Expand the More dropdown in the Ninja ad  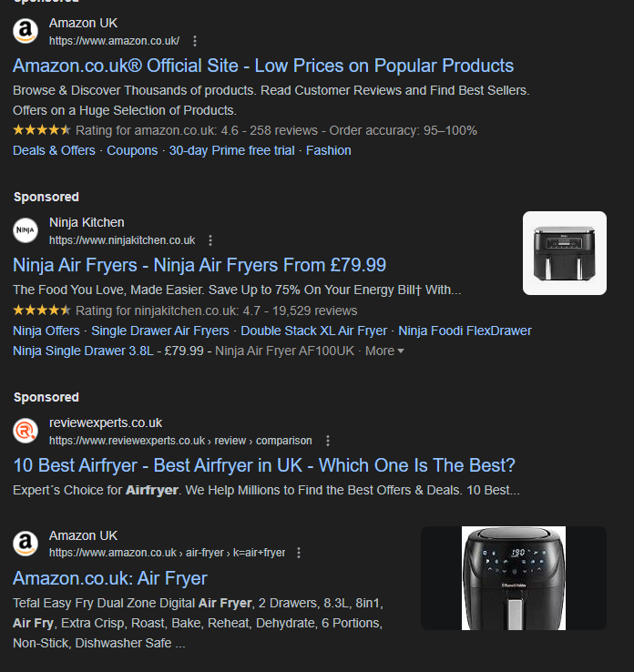pyautogui.click(x=384, y=351)
